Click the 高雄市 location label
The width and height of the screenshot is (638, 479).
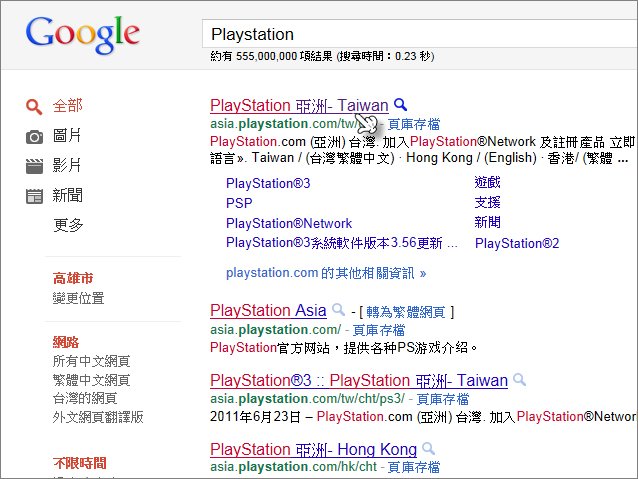coord(73,278)
